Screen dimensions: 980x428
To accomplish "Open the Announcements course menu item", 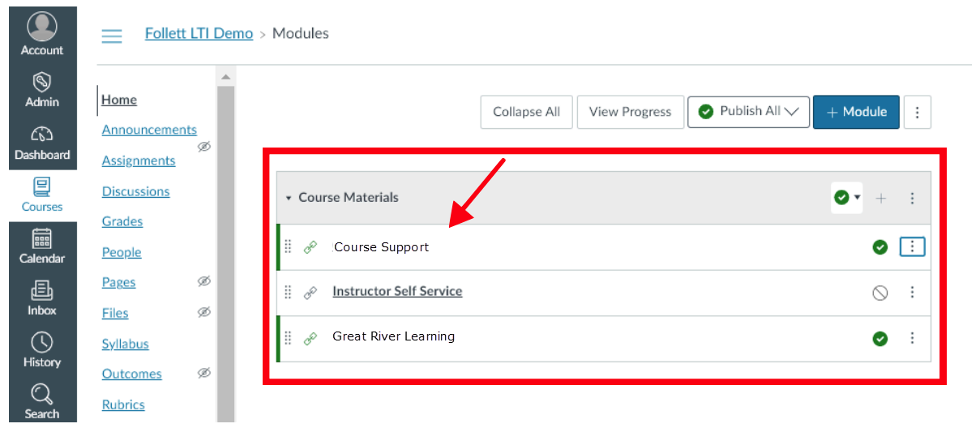I will coord(149,130).
